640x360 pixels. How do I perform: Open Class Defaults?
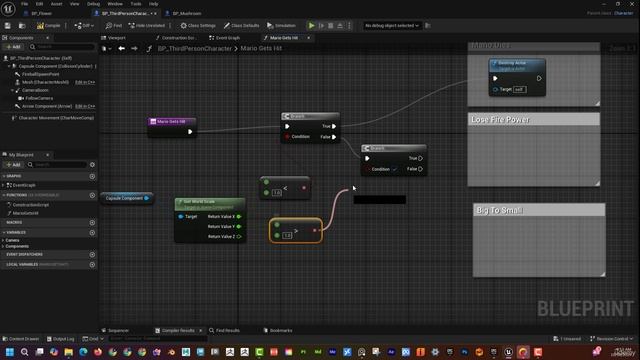coord(241,26)
